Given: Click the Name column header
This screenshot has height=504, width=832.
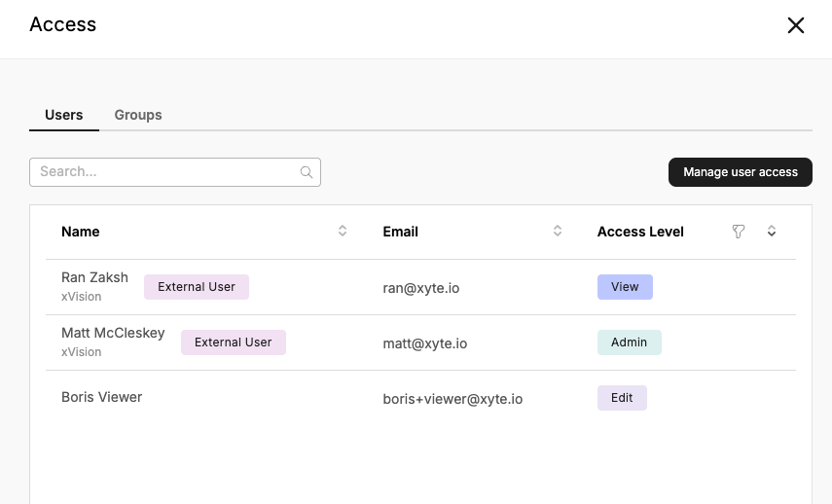Looking at the screenshot, I should [x=81, y=232].
